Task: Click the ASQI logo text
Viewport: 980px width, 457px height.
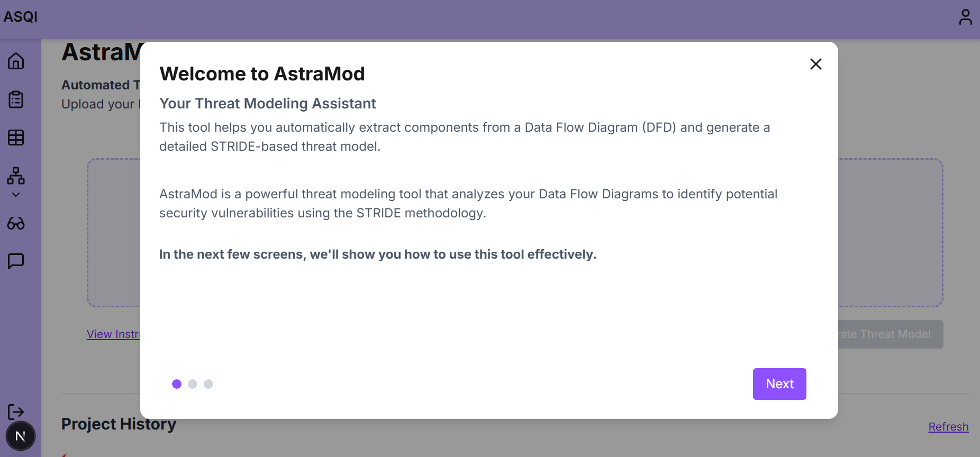Action: pyautogui.click(x=21, y=17)
